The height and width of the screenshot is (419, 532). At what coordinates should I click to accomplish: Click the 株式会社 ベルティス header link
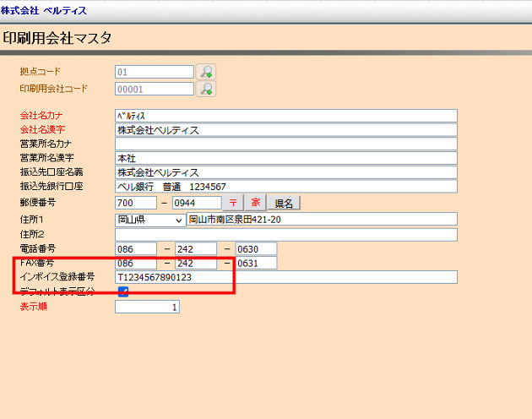pos(43,10)
